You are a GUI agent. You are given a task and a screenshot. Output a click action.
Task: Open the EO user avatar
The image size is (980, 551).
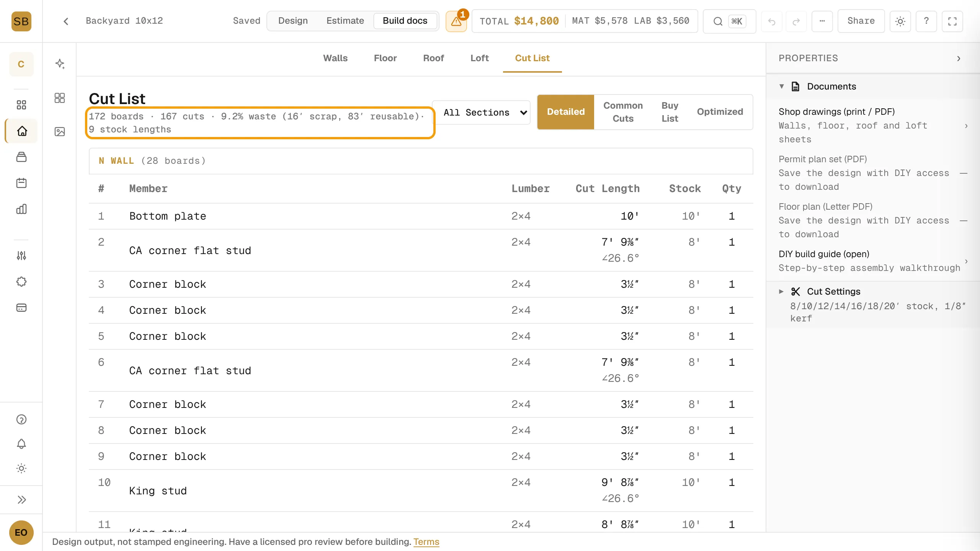click(x=21, y=532)
